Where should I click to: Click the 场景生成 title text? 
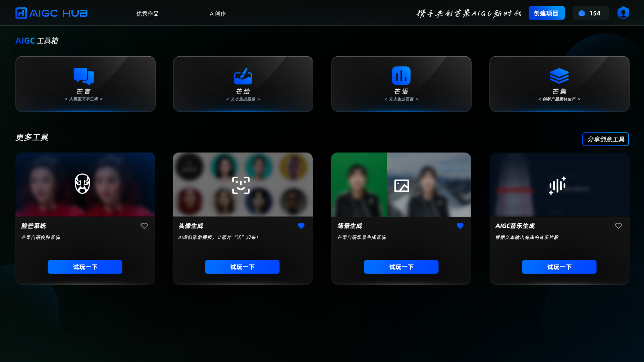(350, 226)
